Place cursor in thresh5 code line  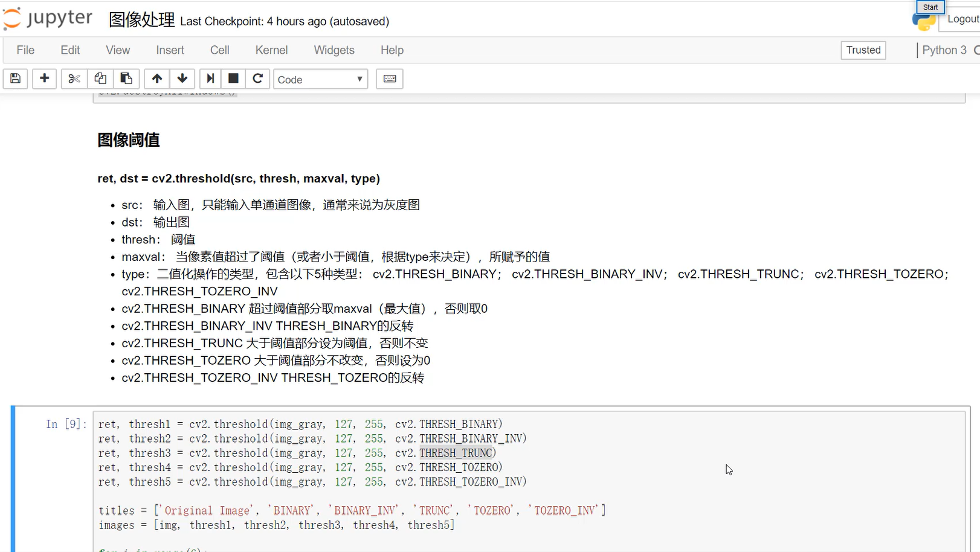pos(312,482)
